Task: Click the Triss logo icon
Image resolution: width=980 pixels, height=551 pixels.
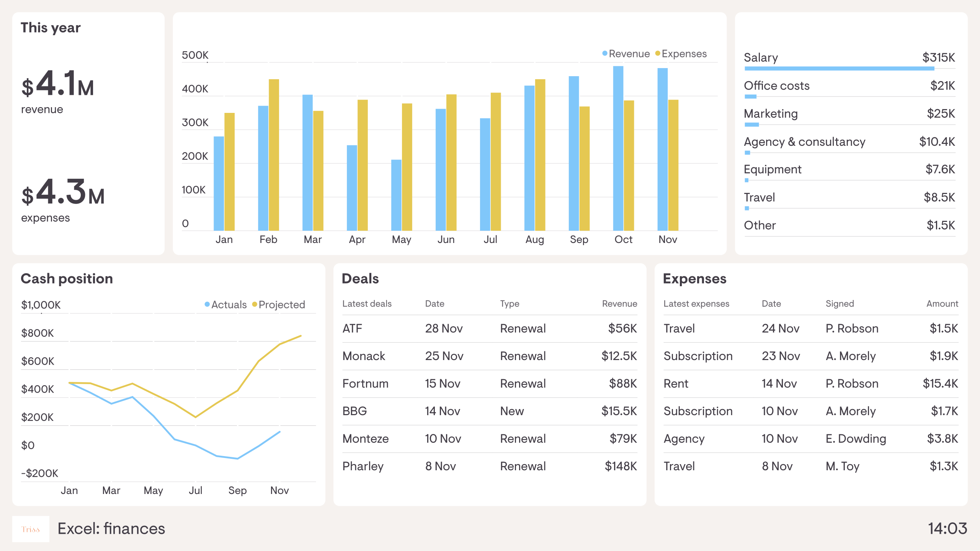Action: tap(31, 529)
